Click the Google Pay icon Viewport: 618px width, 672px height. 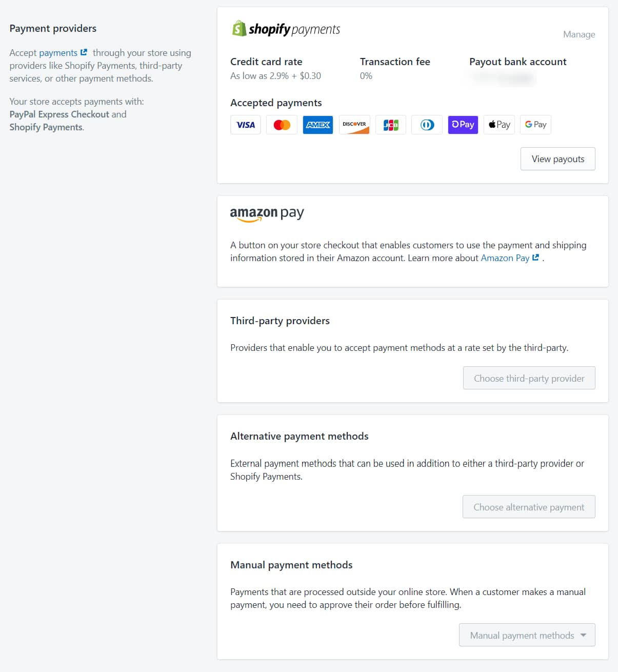pos(535,125)
